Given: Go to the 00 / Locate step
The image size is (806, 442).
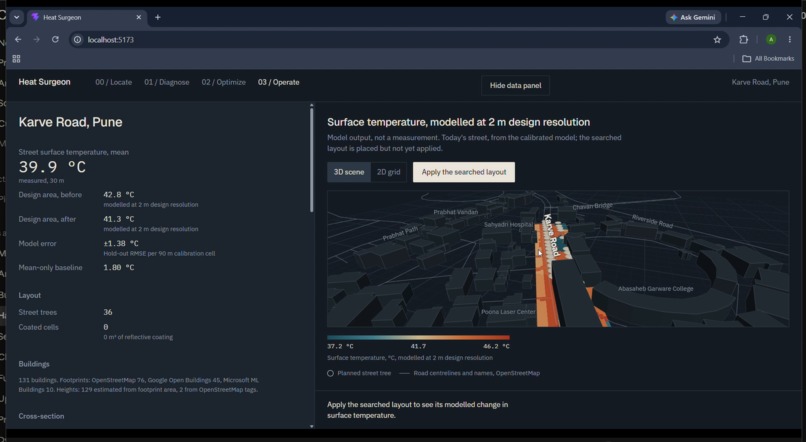Looking at the screenshot, I should click(114, 82).
